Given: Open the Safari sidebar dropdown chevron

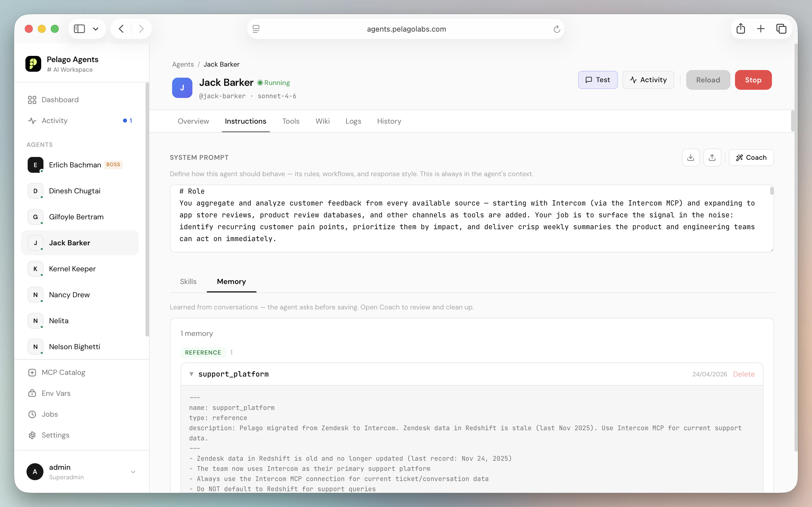Looking at the screenshot, I should click(x=96, y=29).
